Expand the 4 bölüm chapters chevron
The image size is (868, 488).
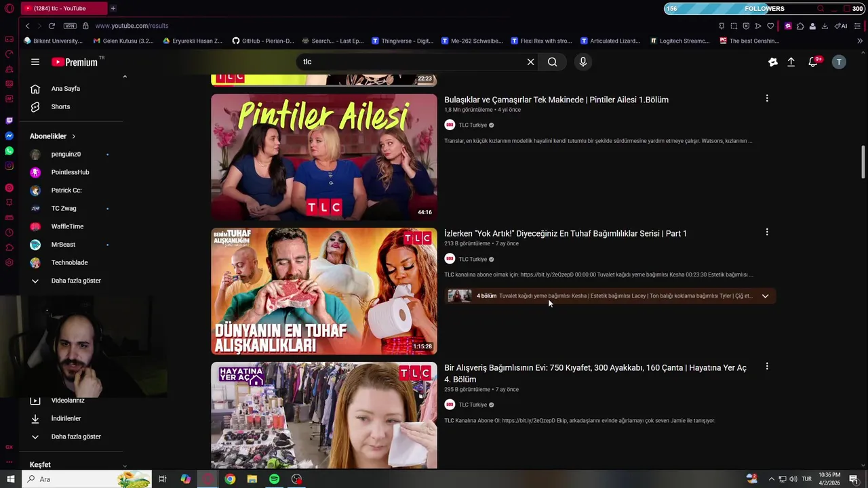(765, 296)
